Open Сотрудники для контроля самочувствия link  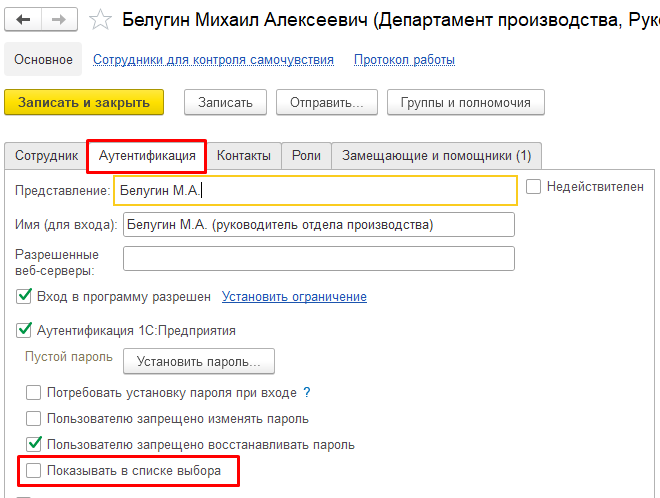tap(213, 60)
